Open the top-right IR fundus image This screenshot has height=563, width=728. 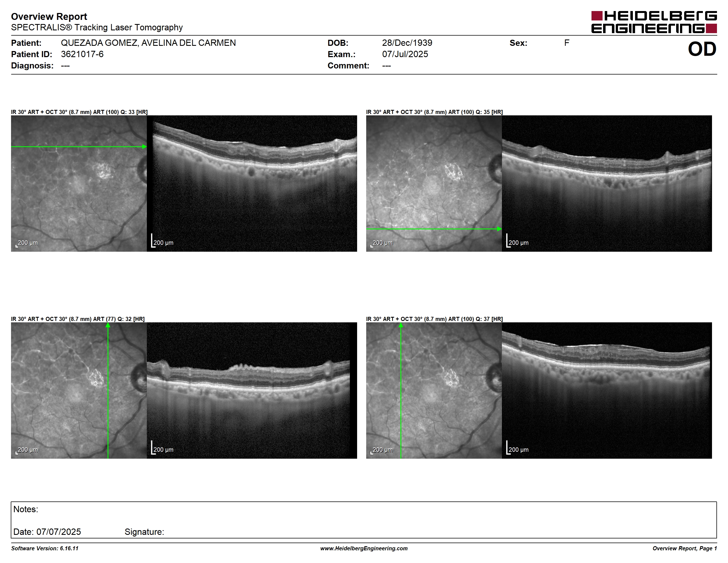(434, 184)
